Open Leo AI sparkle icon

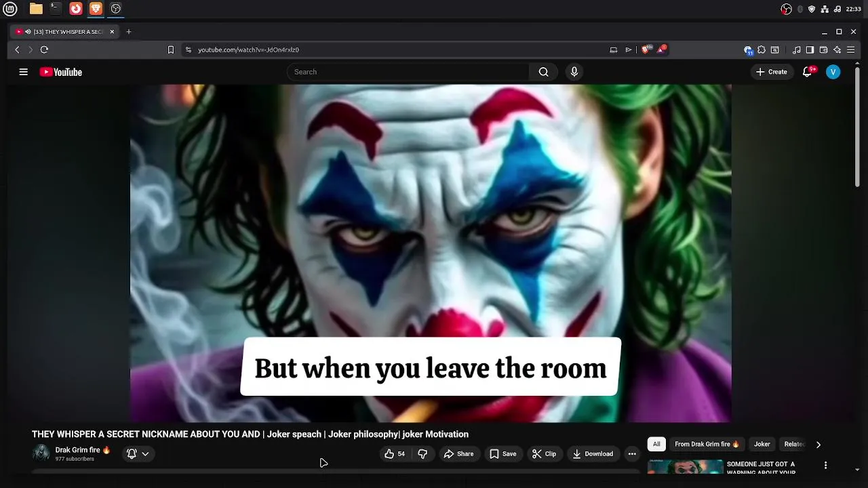pyautogui.click(x=837, y=49)
